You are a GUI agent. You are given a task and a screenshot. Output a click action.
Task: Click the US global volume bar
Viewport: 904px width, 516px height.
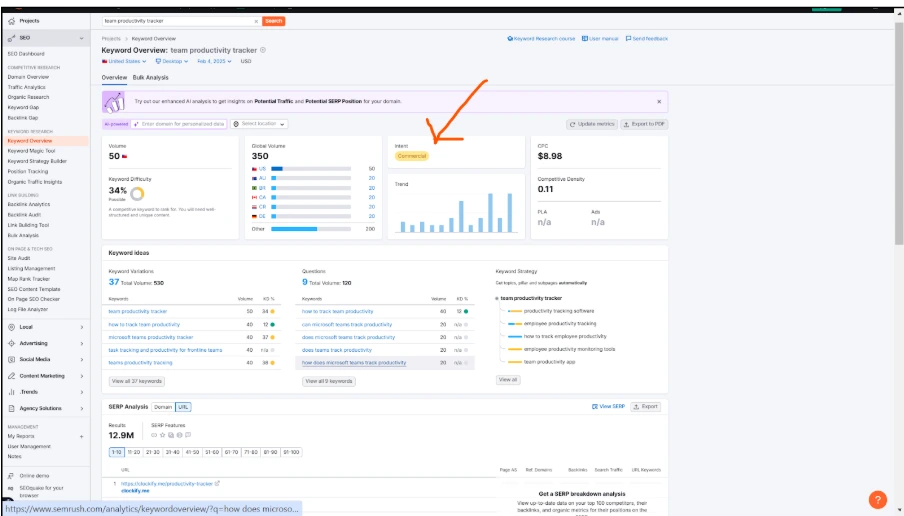pos(311,169)
